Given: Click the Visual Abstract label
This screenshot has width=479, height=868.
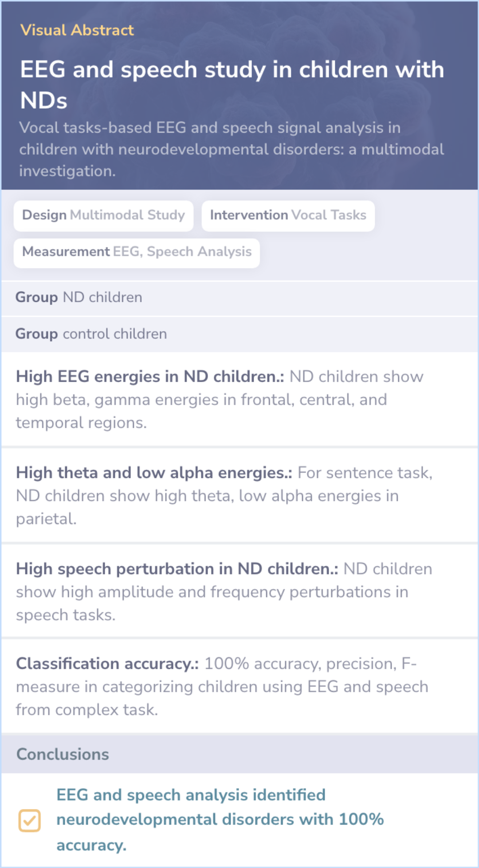Looking at the screenshot, I should [77, 30].
